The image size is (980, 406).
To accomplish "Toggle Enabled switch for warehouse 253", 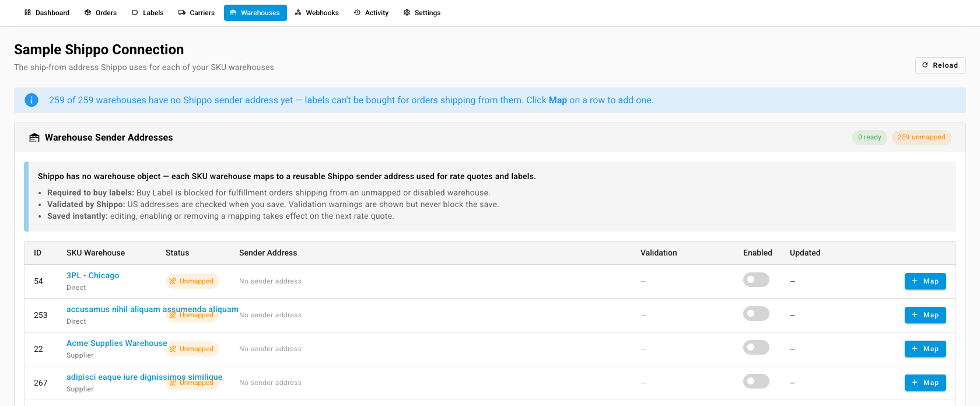I will 756,314.
